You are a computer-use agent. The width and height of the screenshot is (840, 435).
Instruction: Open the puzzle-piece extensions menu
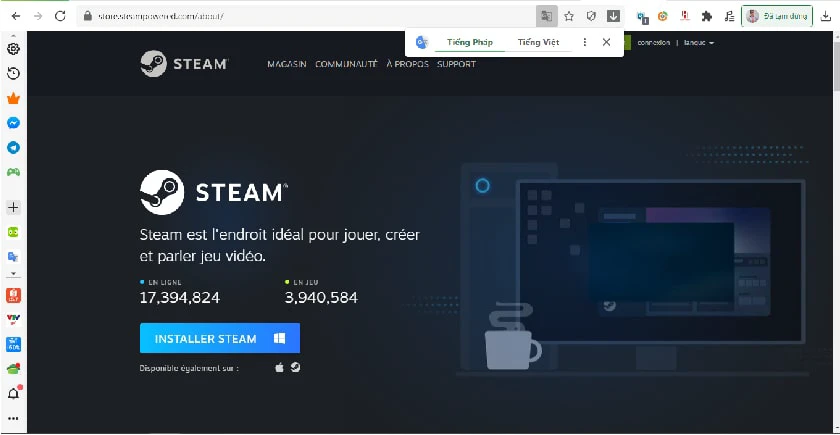[707, 16]
